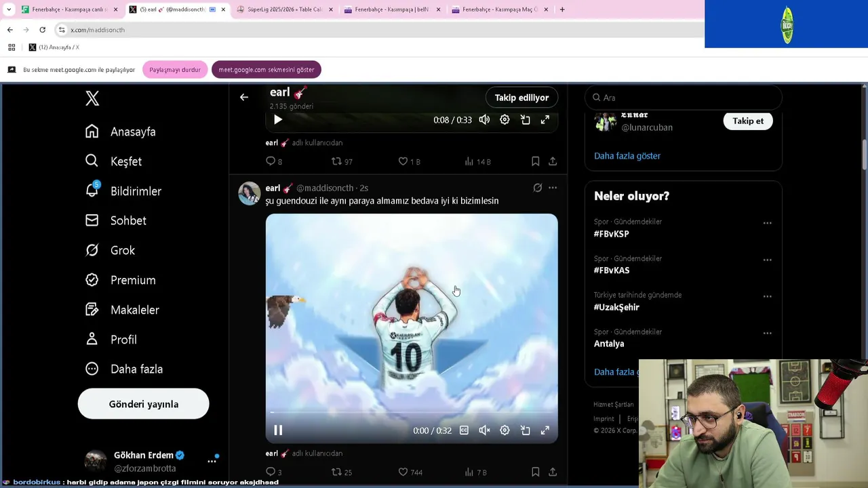This screenshot has height=488, width=868.
Task: Toggle sound on top video
Action: tap(484, 119)
